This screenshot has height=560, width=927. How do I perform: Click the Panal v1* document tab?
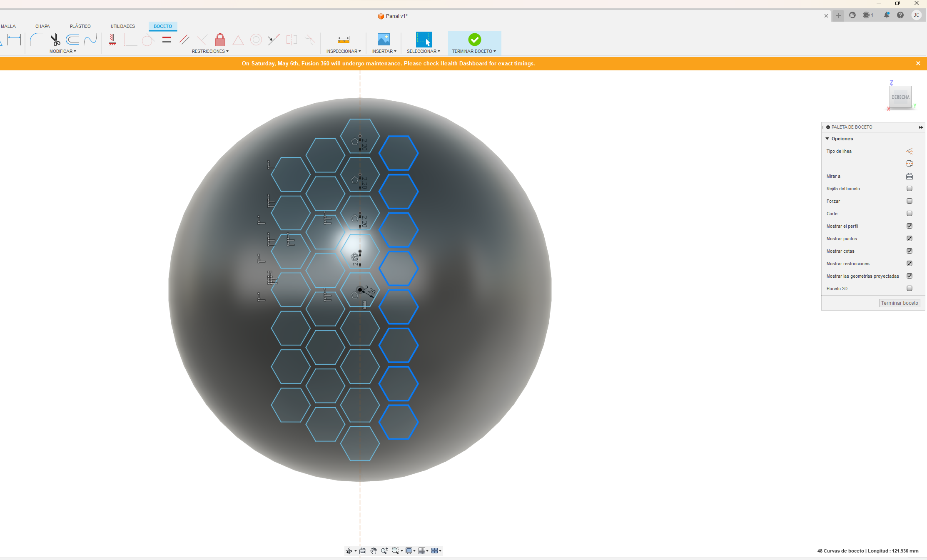pos(393,16)
